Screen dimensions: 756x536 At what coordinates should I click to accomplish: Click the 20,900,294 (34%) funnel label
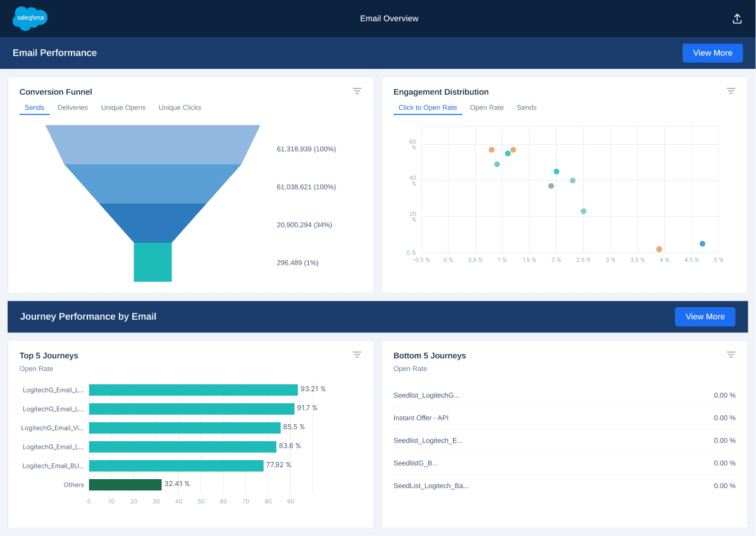[x=304, y=225]
